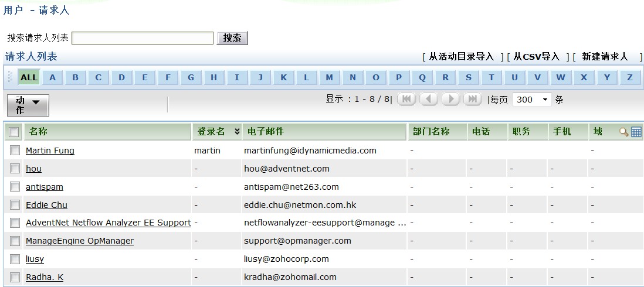Filter requesters by the letter E
Screen dimensions: 644x287
tap(144, 77)
